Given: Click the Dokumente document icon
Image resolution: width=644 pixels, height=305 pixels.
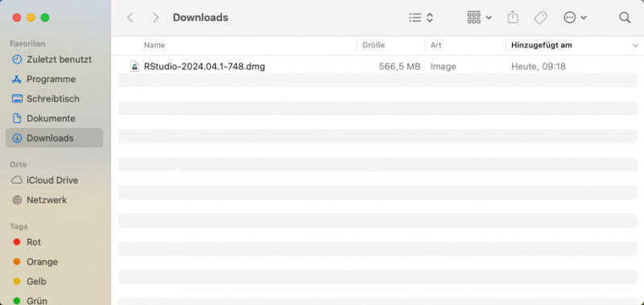Looking at the screenshot, I should coord(17,118).
